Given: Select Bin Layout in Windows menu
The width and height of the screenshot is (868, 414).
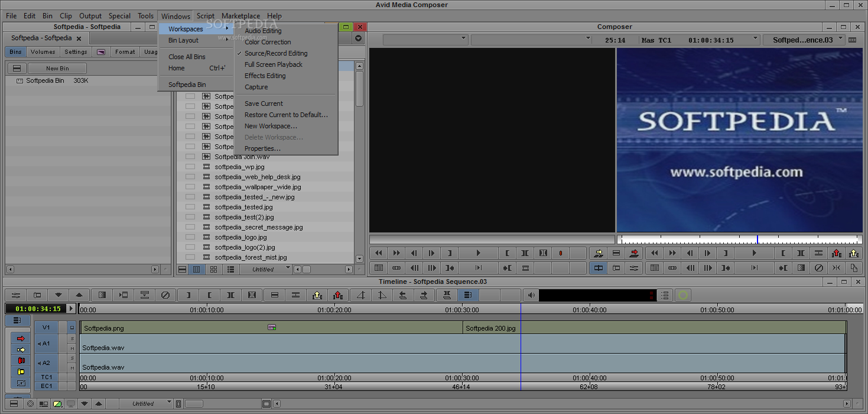Looking at the screenshot, I should pos(183,40).
